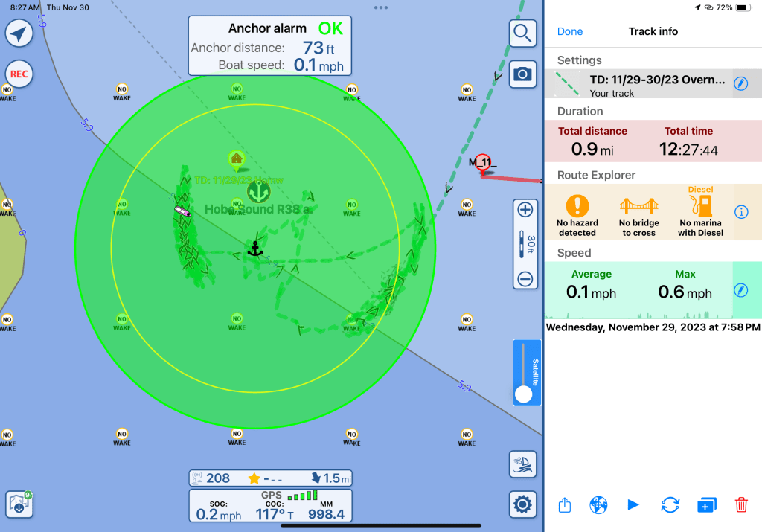762x532 pixels.
Task: Open the boat route planning icon
Action: (523, 464)
